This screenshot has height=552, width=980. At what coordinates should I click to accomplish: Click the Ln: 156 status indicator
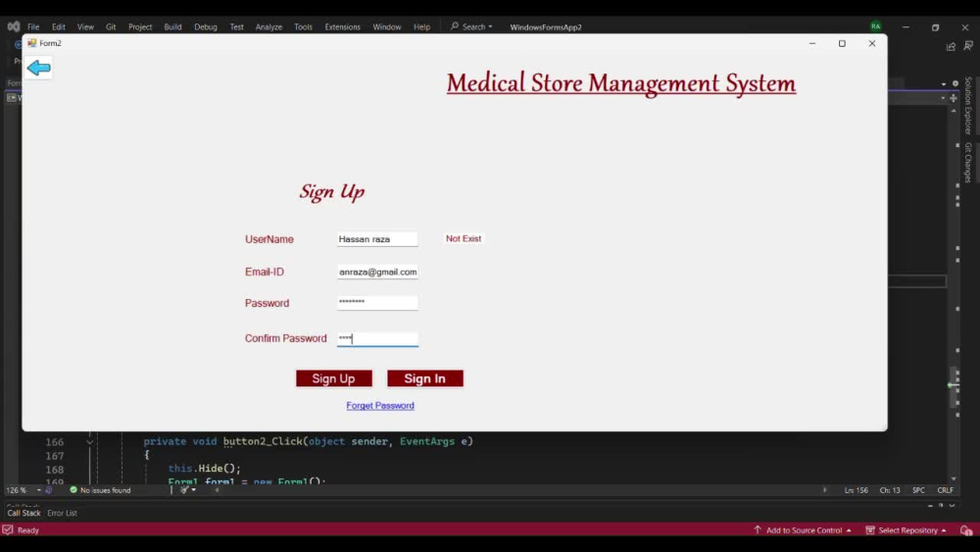(x=857, y=490)
